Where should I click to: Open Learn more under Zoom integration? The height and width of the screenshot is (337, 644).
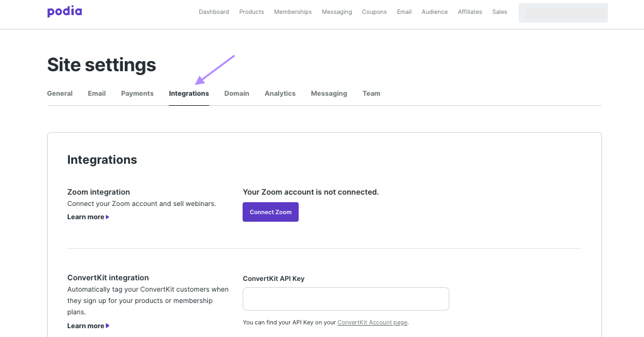click(88, 217)
